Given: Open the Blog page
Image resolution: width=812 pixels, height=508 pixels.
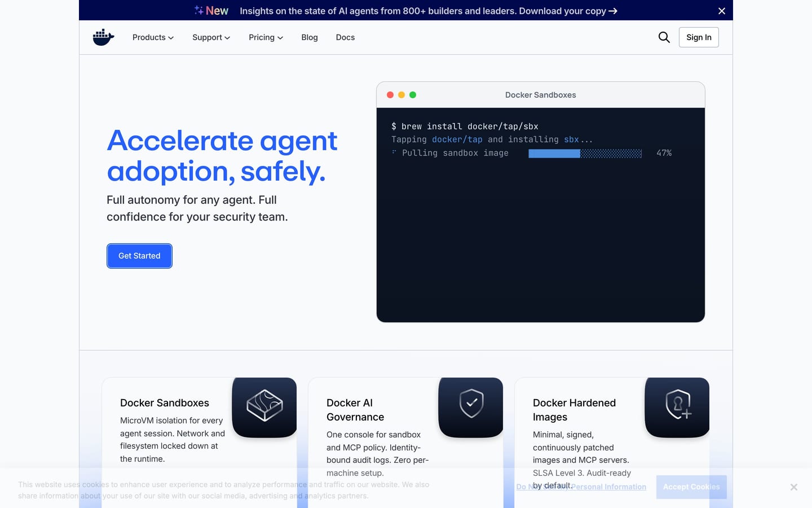Looking at the screenshot, I should click(x=310, y=37).
